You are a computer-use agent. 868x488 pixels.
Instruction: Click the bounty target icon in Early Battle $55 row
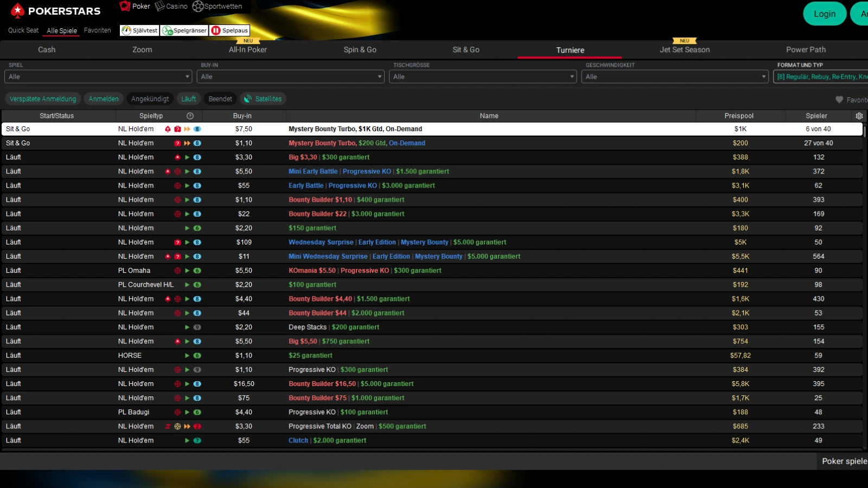pos(177,185)
